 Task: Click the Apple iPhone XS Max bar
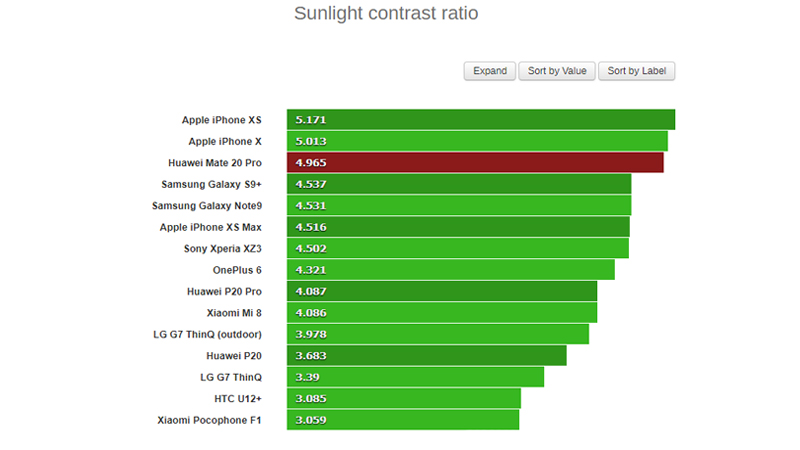point(458,227)
